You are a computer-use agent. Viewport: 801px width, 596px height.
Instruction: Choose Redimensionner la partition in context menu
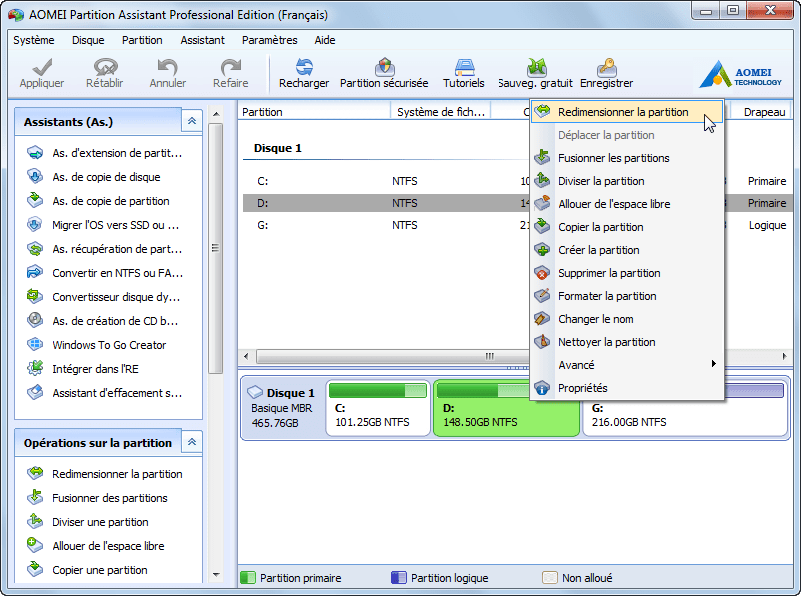pyautogui.click(x=627, y=112)
